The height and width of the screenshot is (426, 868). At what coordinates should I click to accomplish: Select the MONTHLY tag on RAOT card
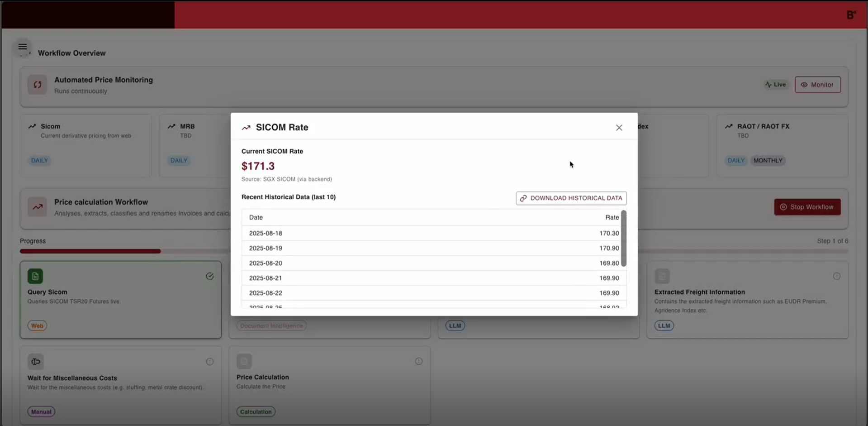click(x=768, y=161)
